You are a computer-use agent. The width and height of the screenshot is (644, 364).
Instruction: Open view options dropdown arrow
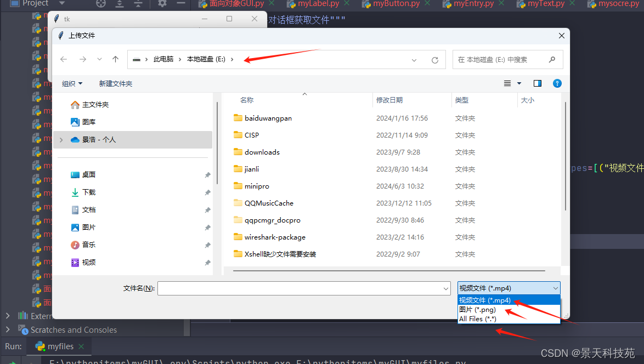pos(519,84)
